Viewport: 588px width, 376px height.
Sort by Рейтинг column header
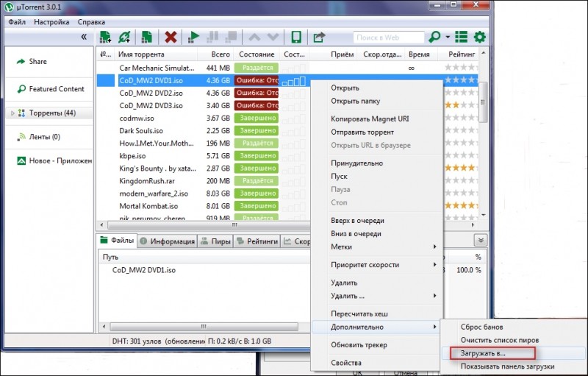click(x=462, y=54)
